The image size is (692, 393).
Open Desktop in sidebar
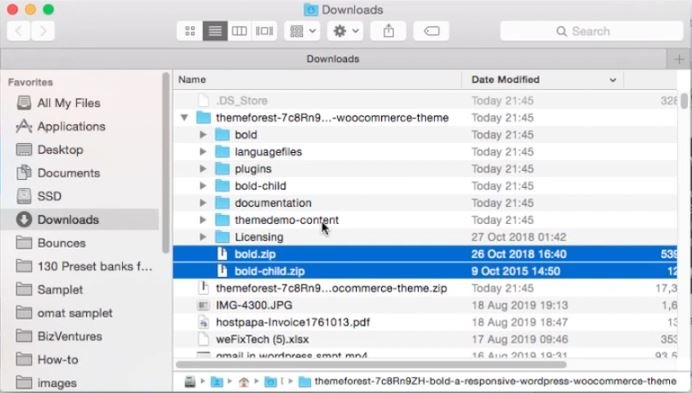pos(60,150)
